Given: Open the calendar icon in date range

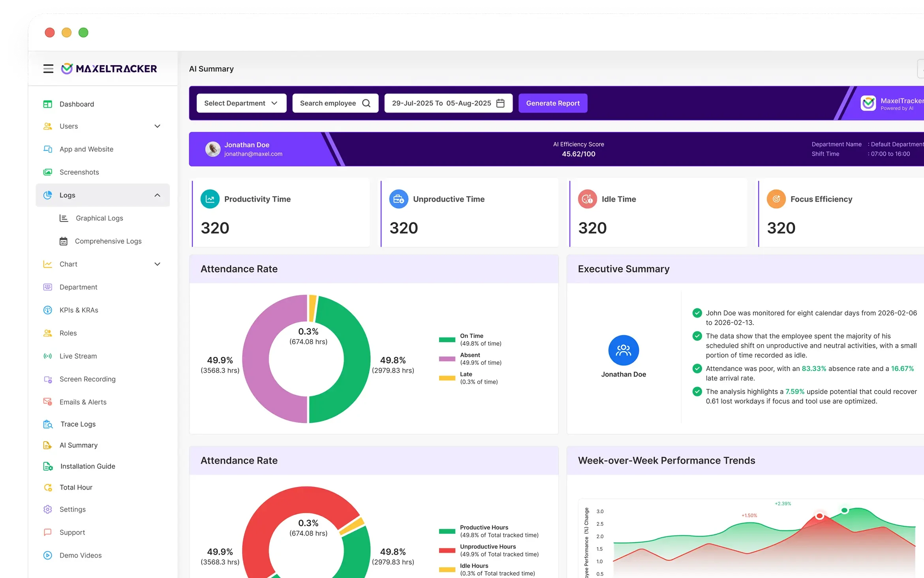Looking at the screenshot, I should (x=500, y=103).
